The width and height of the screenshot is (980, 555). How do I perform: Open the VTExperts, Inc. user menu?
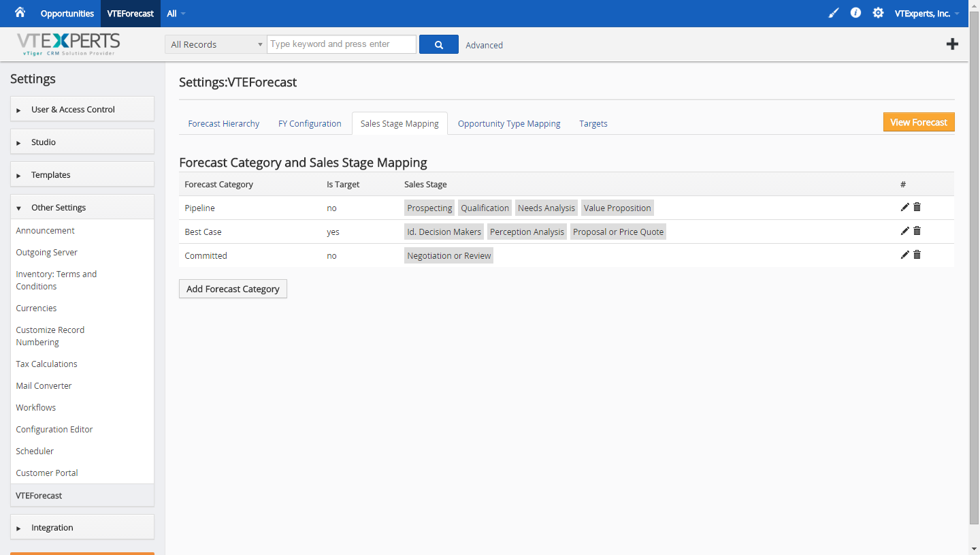point(927,14)
